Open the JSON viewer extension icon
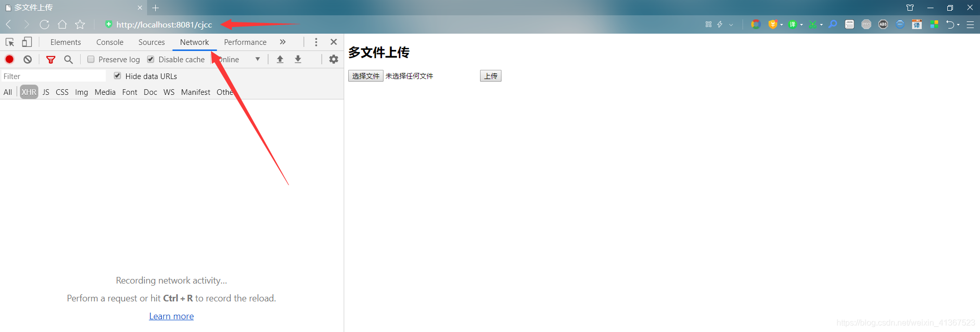The image size is (980, 332). point(850,24)
